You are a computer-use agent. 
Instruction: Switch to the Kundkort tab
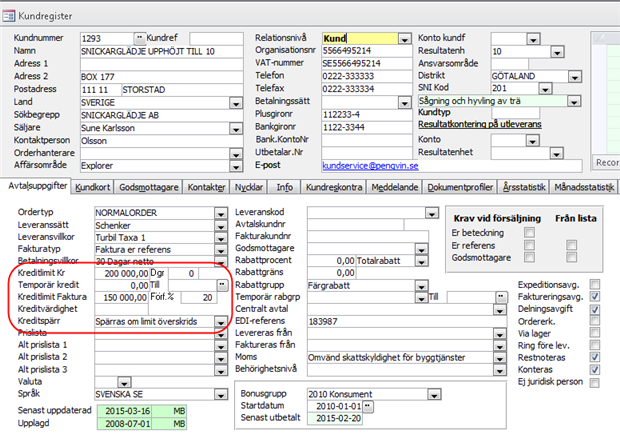click(x=92, y=187)
